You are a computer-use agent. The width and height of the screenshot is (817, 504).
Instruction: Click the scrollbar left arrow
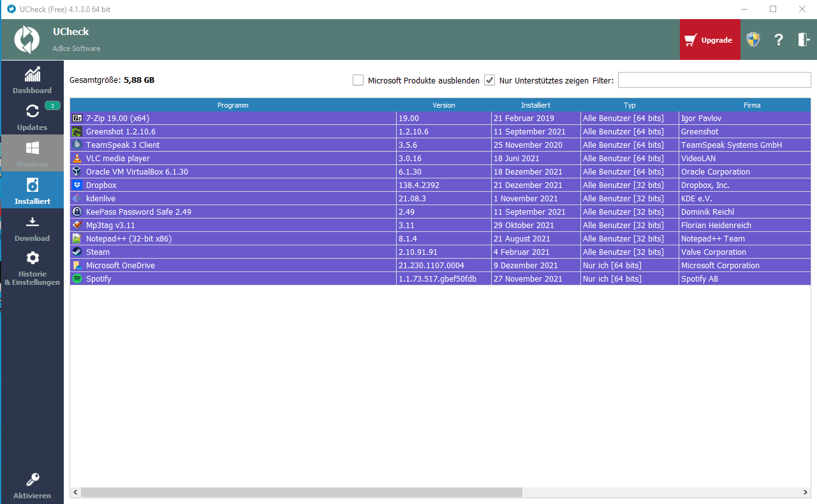(x=75, y=493)
